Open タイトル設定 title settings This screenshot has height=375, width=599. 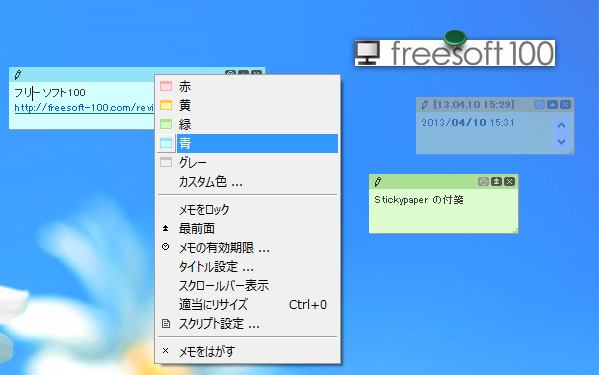[248, 267]
